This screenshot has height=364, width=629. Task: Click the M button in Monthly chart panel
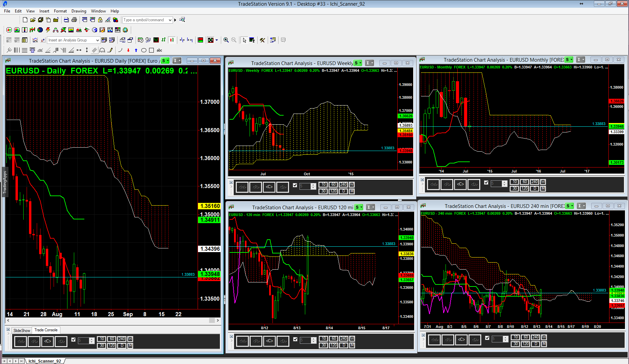pyautogui.click(x=543, y=188)
